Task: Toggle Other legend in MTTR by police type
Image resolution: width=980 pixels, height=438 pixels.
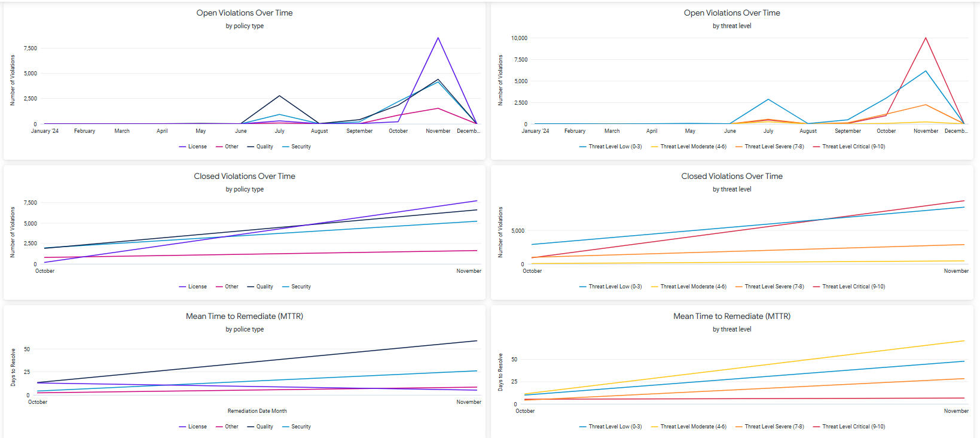Action: [227, 427]
